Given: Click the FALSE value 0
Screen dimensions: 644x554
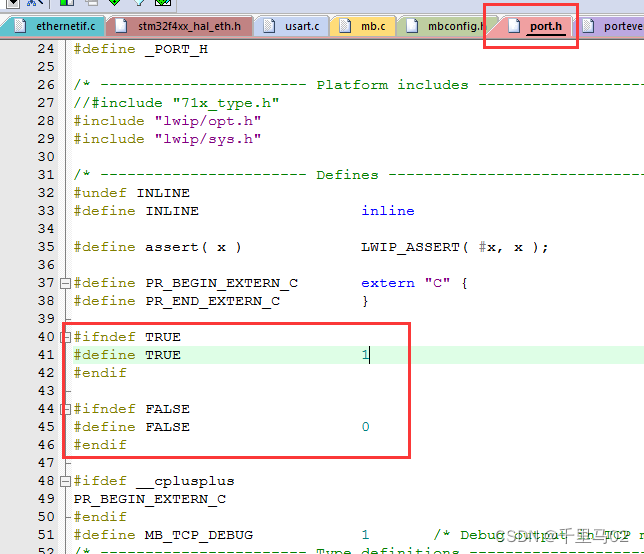Looking at the screenshot, I should [x=366, y=427].
